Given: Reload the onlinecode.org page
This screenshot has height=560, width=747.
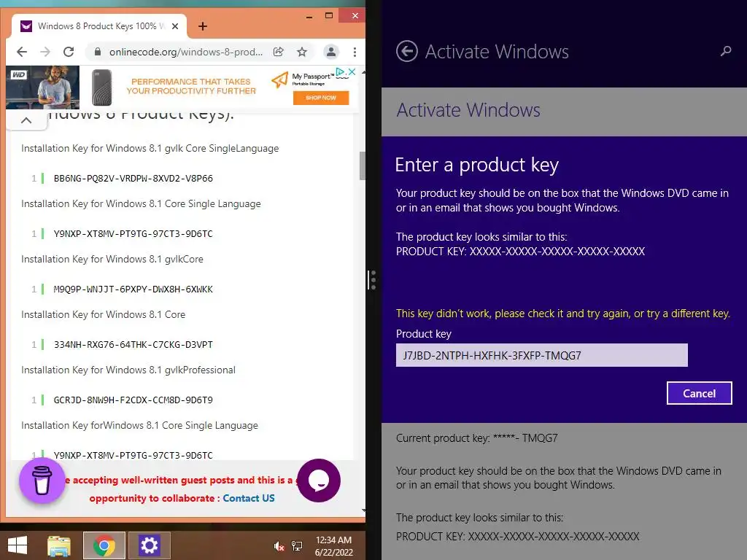Looking at the screenshot, I should coord(69,52).
